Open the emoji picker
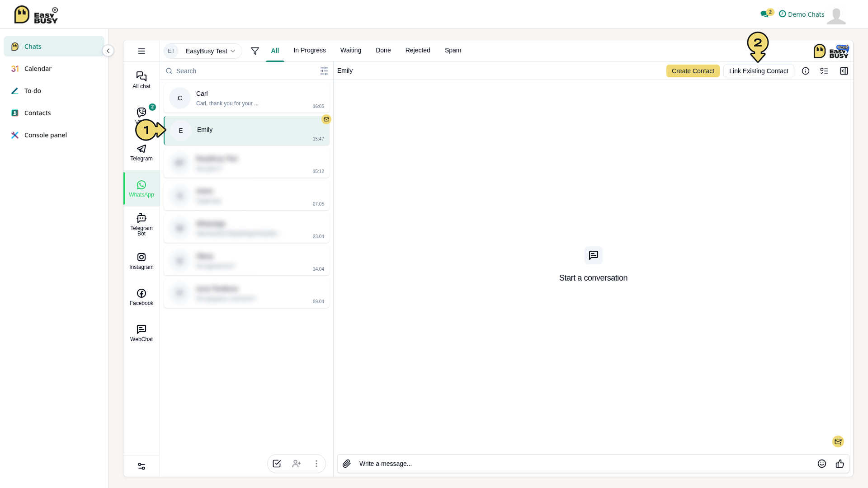868x488 pixels. [x=822, y=464]
